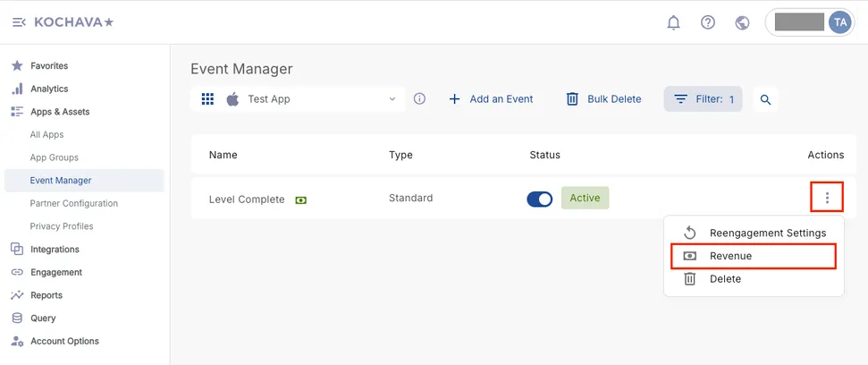Click the Analytics bar chart icon
Viewport: 868px width, 365px height.
point(17,89)
